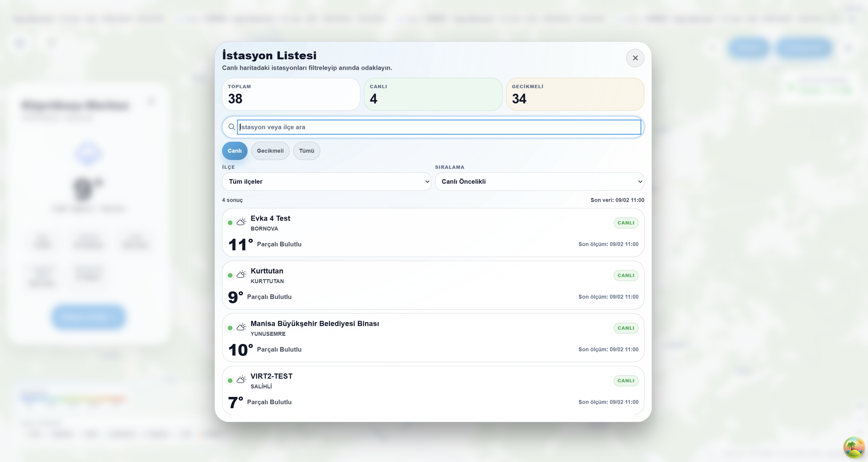Click the CANLI badge on the Manisa station
868x462 pixels.
(x=625, y=328)
